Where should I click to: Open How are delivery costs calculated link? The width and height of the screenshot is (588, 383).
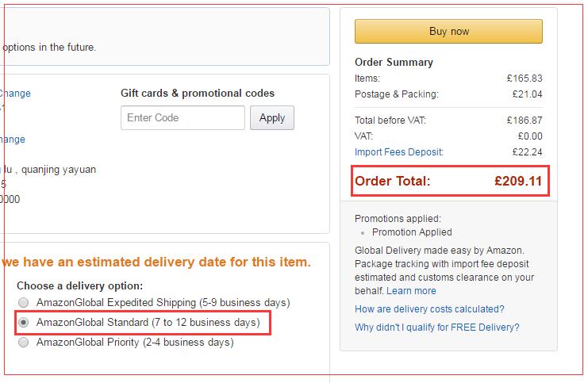(429, 309)
